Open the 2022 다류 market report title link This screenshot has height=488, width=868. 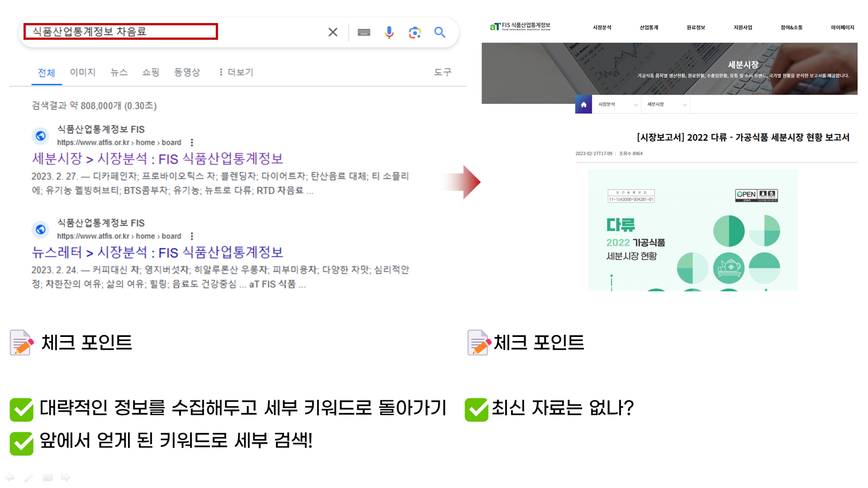(742, 137)
